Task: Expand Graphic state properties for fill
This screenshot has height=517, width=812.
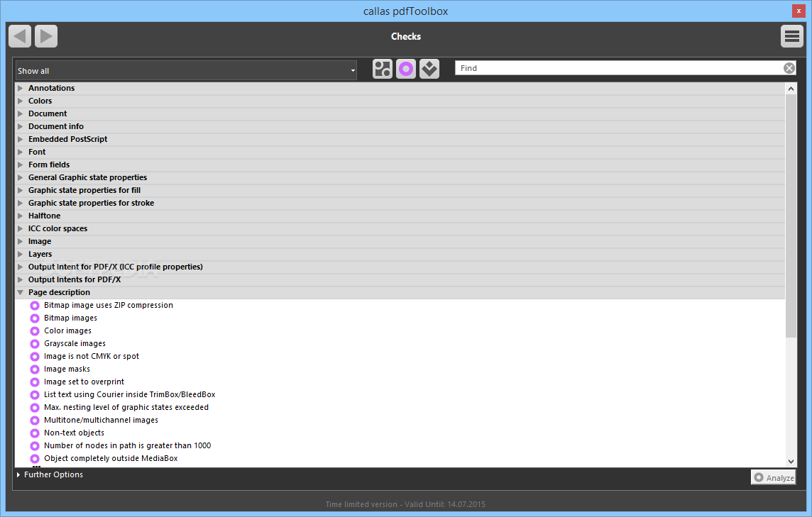Action: [x=20, y=191]
